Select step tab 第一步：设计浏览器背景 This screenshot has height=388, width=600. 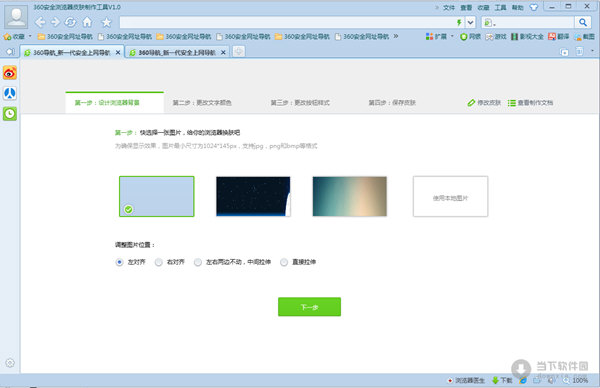coord(114,103)
